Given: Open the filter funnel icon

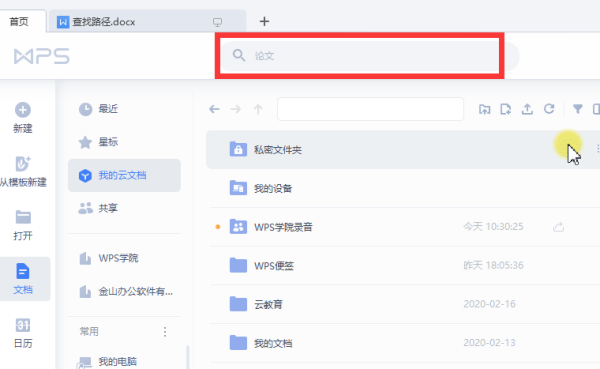Looking at the screenshot, I should [x=578, y=109].
